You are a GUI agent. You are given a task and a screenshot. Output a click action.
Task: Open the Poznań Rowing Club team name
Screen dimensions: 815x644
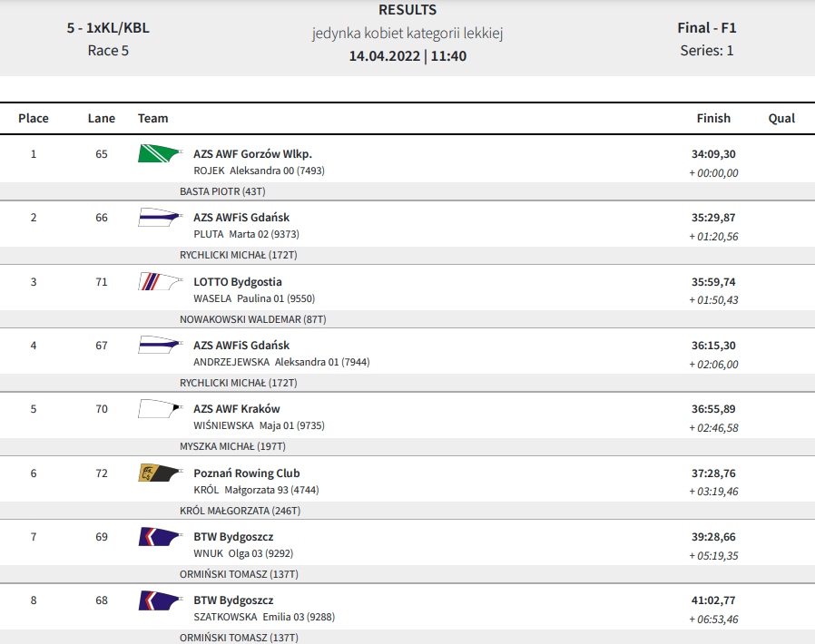tap(246, 473)
